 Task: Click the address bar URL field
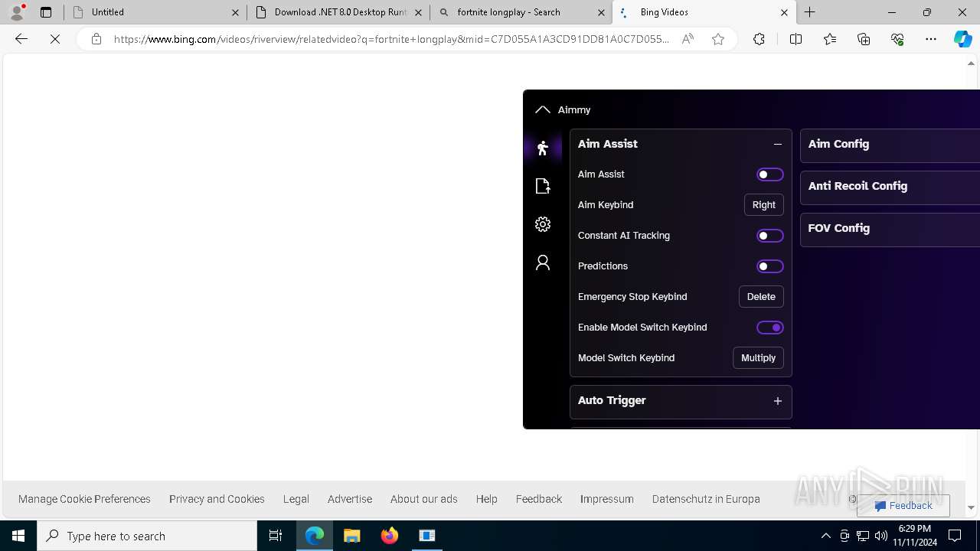[391, 39]
